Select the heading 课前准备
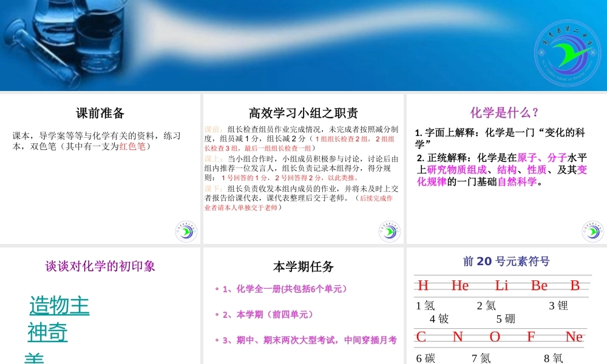The height and width of the screenshot is (364, 607). click(100, 113)
